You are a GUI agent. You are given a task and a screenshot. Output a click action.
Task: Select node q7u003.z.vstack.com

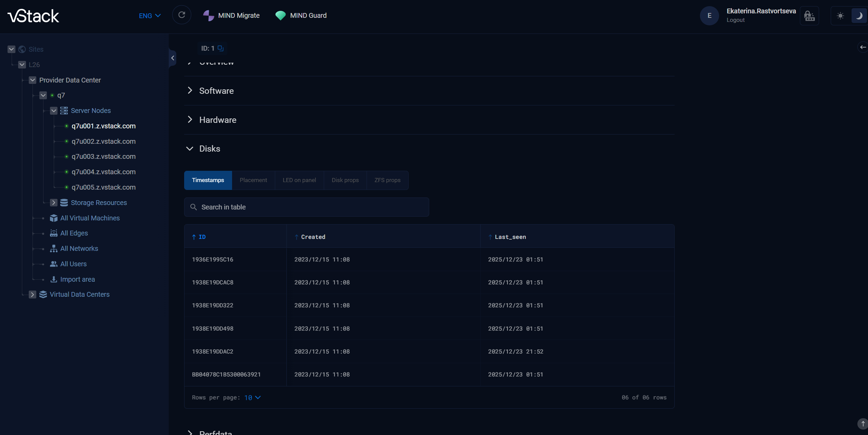[103, 156]
